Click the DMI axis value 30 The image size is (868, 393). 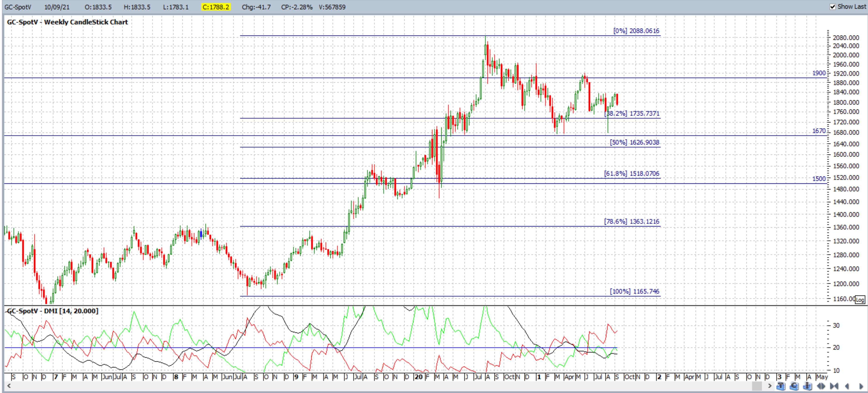click(836, 326)
